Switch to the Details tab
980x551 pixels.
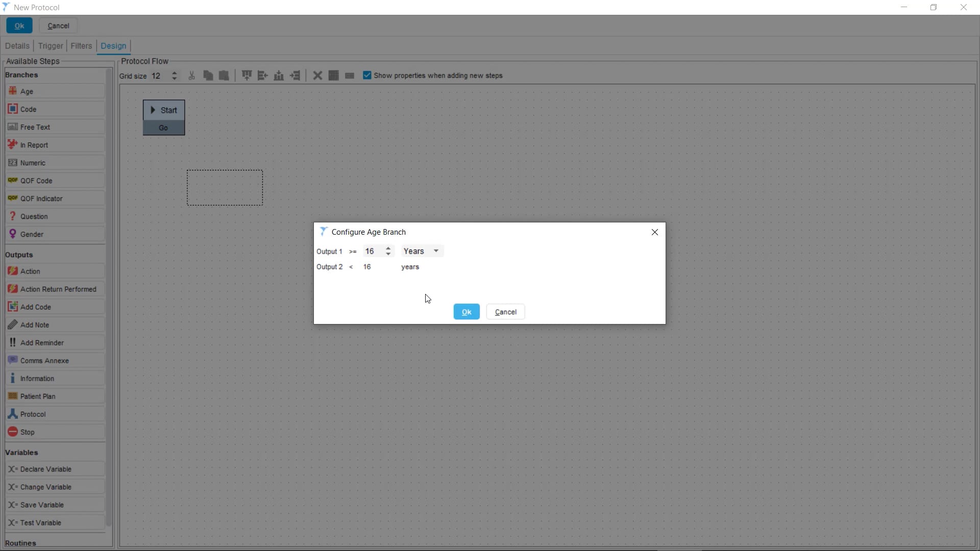pos(17,46)
